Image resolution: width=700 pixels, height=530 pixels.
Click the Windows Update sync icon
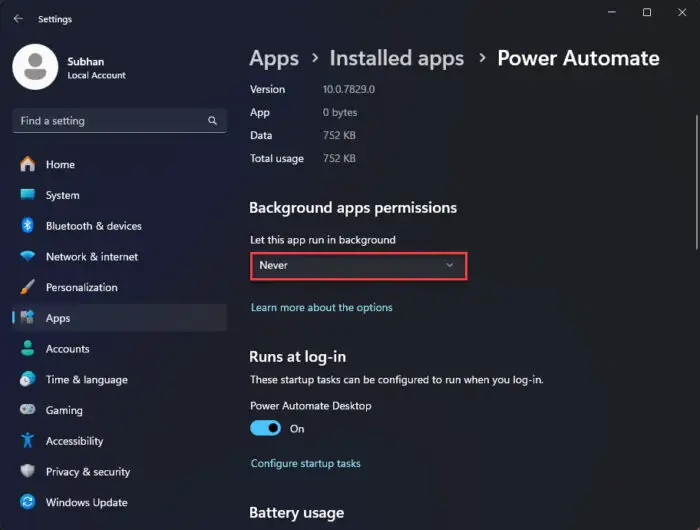[28, 502]
